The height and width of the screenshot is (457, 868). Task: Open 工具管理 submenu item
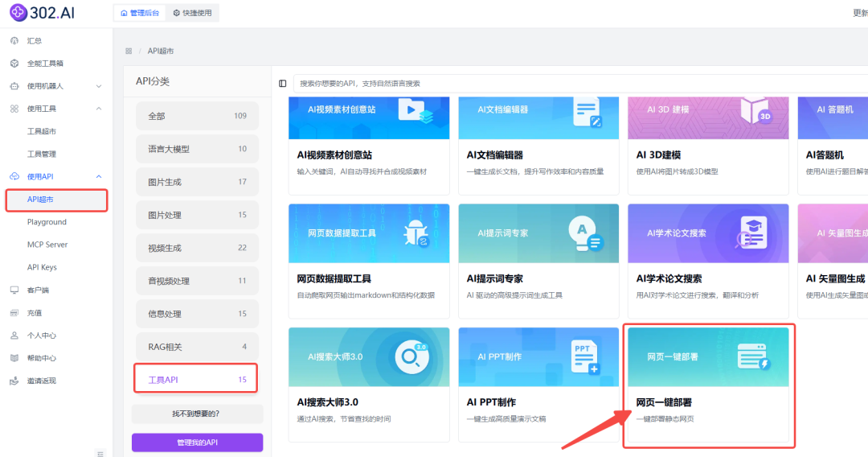point(42,154)
